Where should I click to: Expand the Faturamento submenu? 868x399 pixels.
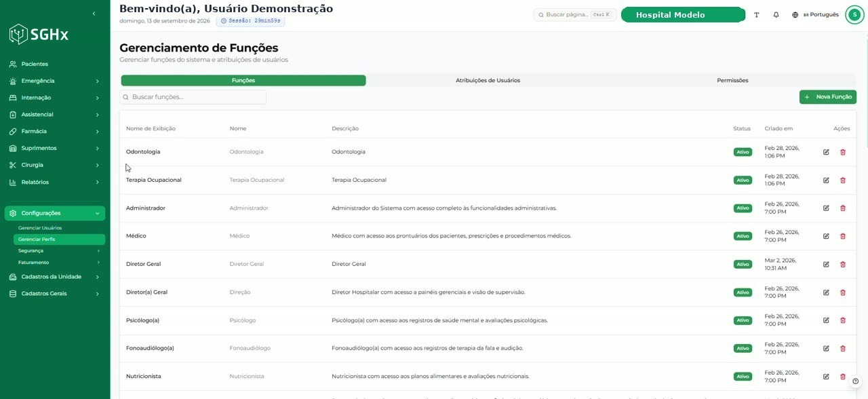point(59,263)
